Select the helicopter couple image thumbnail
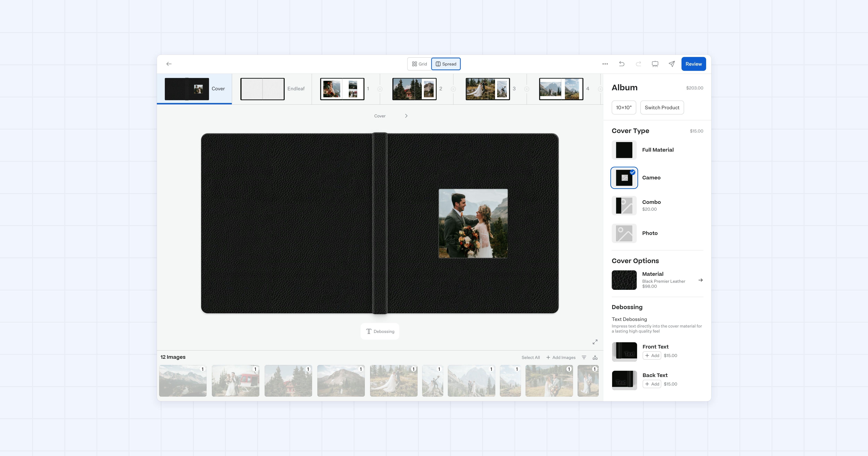 (235, 380)
